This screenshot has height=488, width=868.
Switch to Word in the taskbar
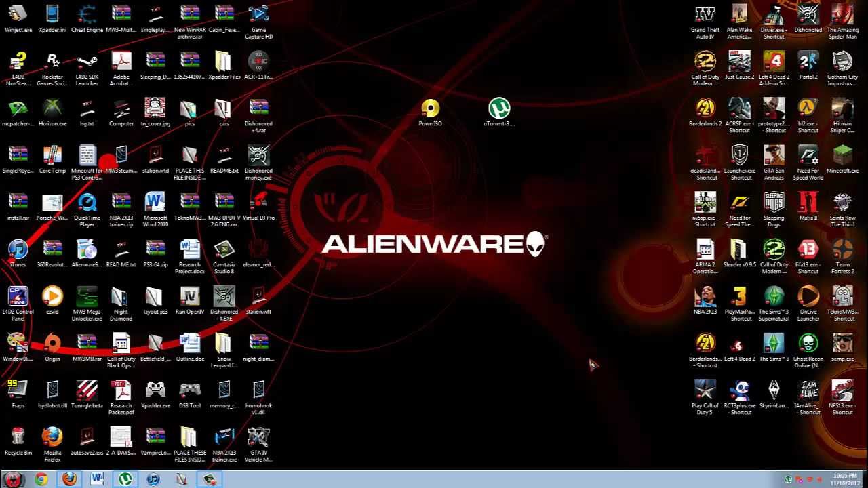point(97,479)
